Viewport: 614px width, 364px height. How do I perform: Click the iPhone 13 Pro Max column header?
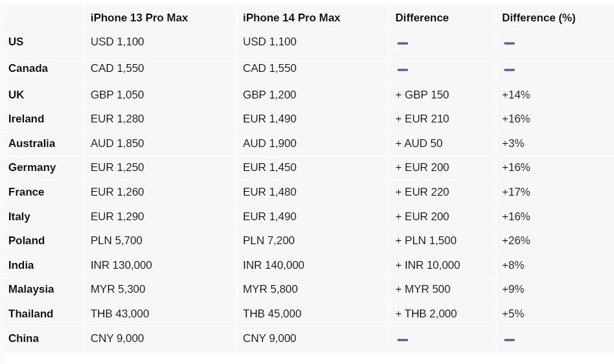click(139, 17)
